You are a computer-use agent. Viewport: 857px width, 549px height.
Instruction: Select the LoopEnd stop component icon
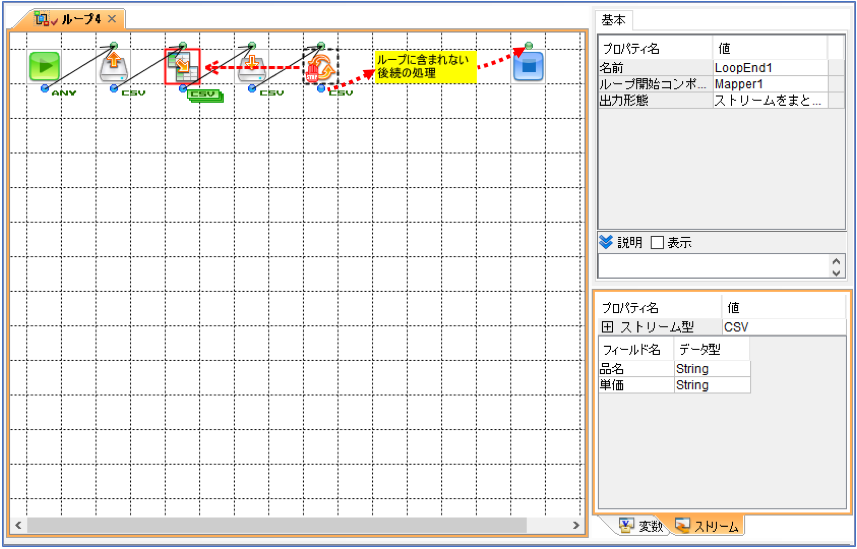321,66
